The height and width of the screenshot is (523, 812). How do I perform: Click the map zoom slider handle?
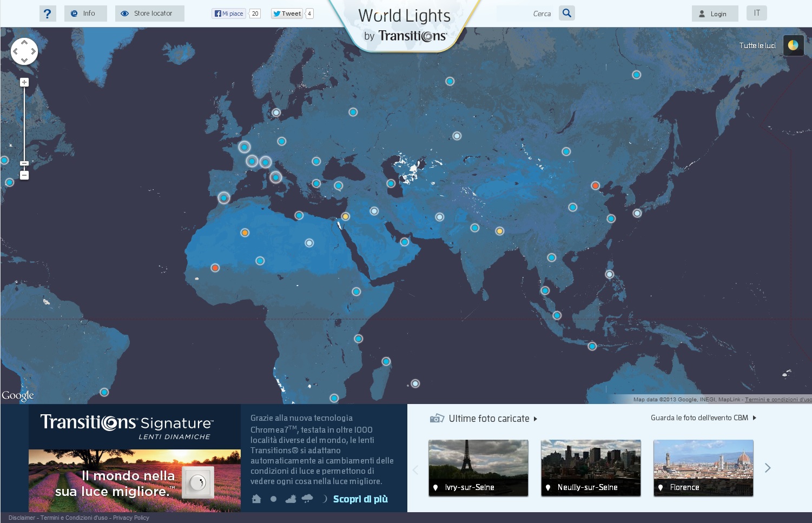point(24,163)
